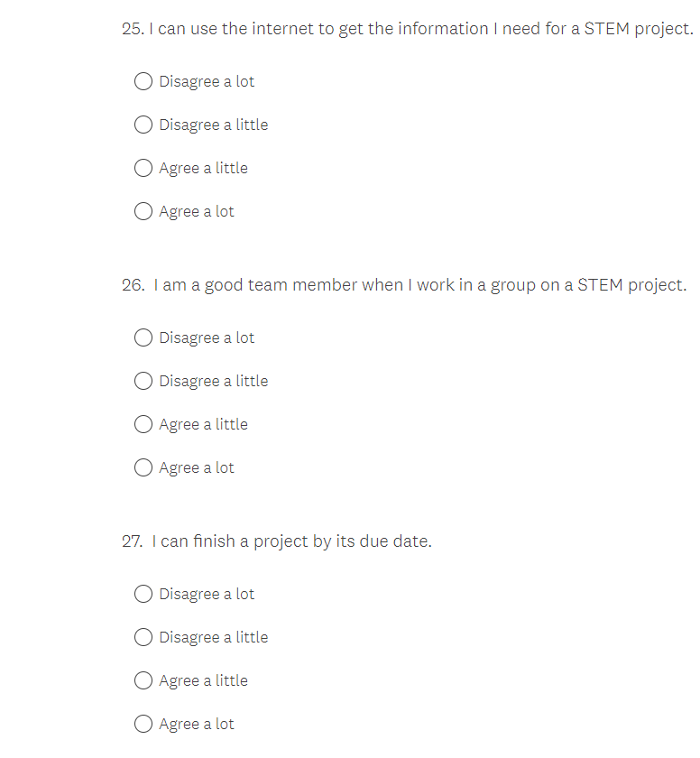The width and height of the screenshot is (700, 758).
Task: Pick 'Agree a lot' for question 25
Action: pyautogui.click(x=143, y=212)
